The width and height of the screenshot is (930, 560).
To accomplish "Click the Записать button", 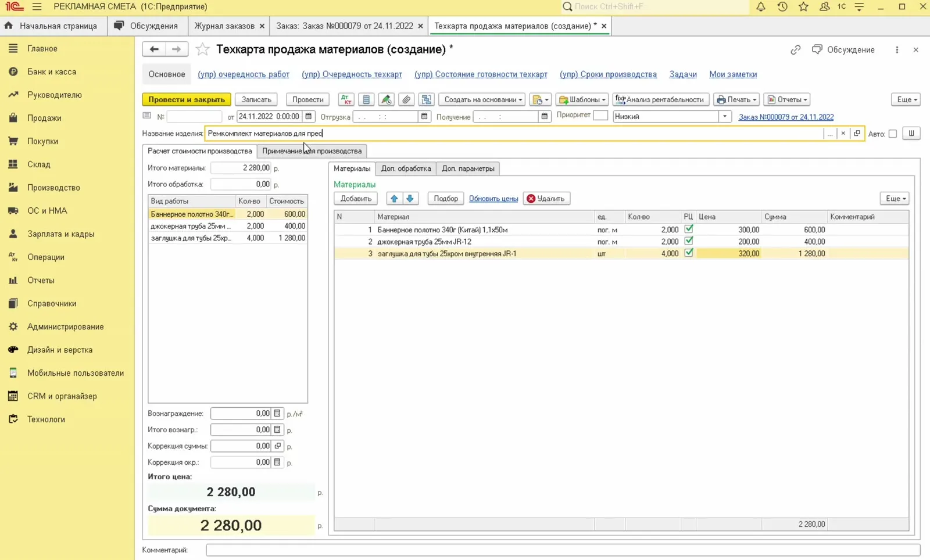I will 256,99.
